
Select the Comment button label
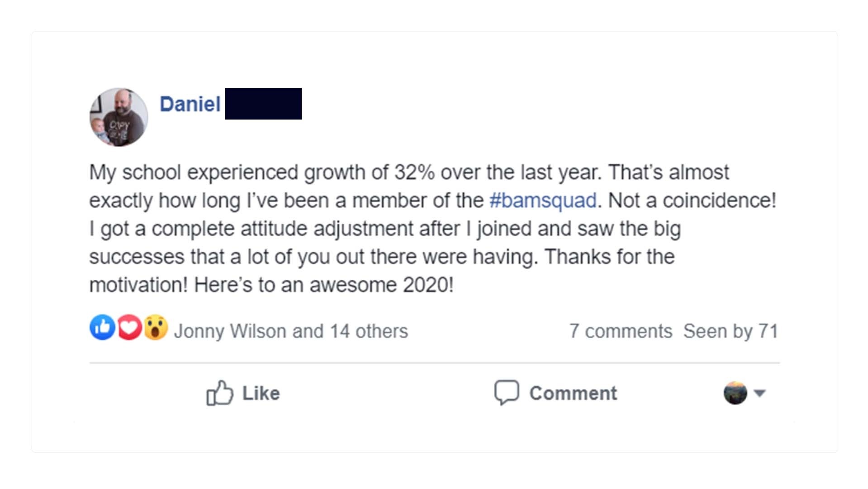(x=573, y=393)
